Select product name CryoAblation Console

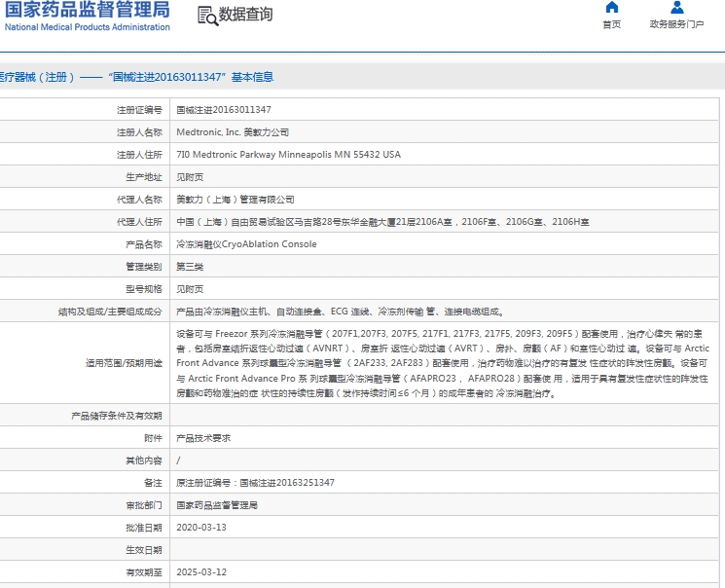click(x=246, y=243)
